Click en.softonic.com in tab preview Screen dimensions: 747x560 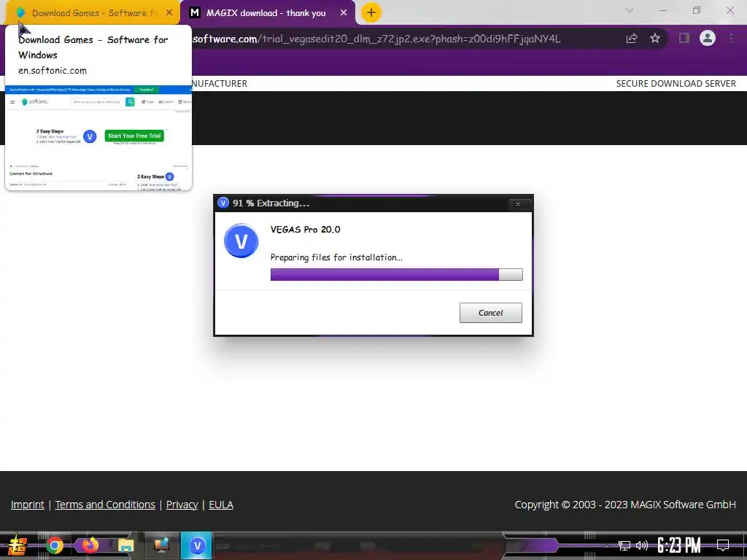(53, 71)
